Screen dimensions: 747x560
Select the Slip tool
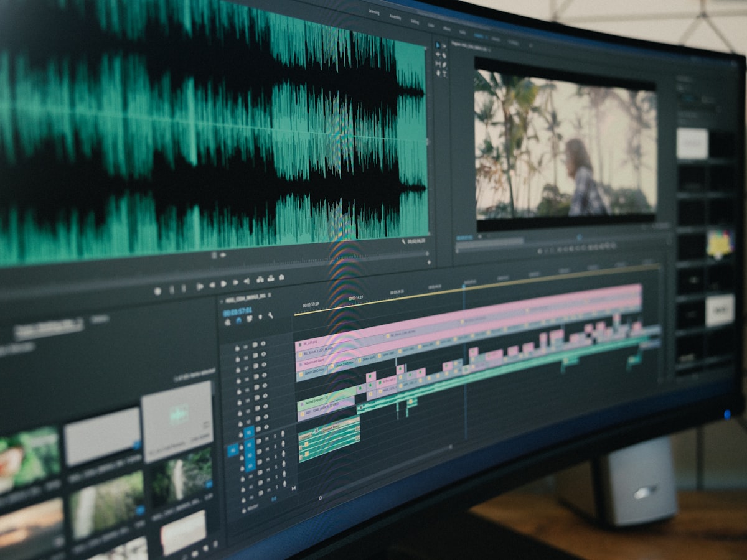pyautogui.click(x=438, y=63)
